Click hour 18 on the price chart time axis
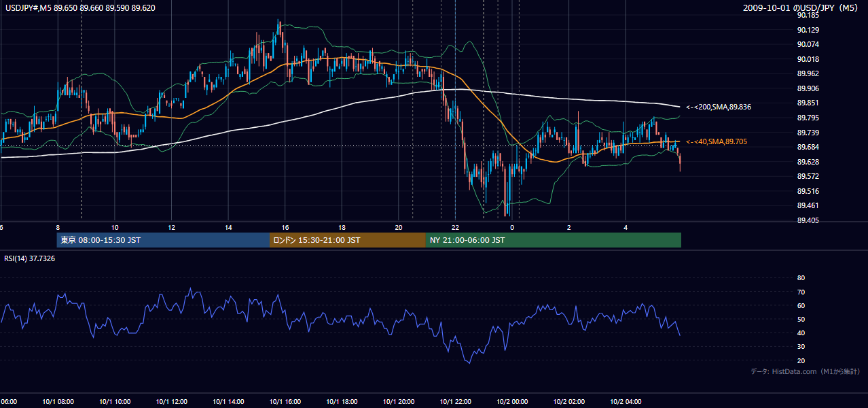 click(x=342, y=227)
